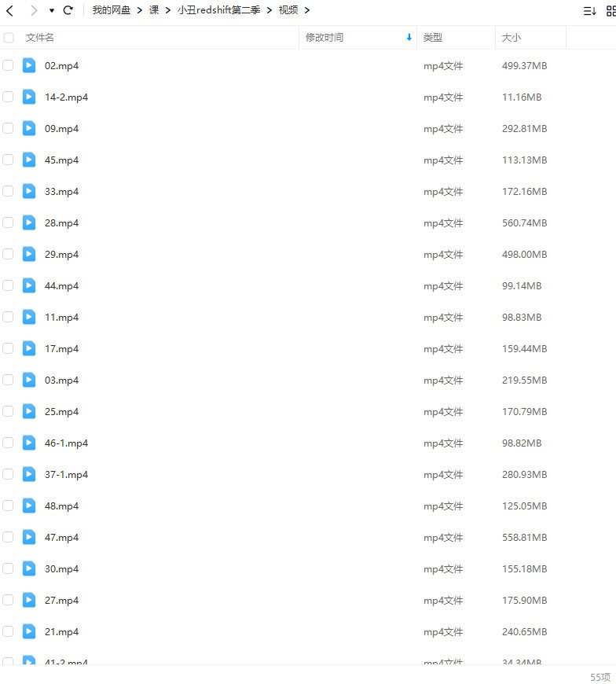Check the box for 29.mp4
Screen dimensions: 616x684
(8, 254)
